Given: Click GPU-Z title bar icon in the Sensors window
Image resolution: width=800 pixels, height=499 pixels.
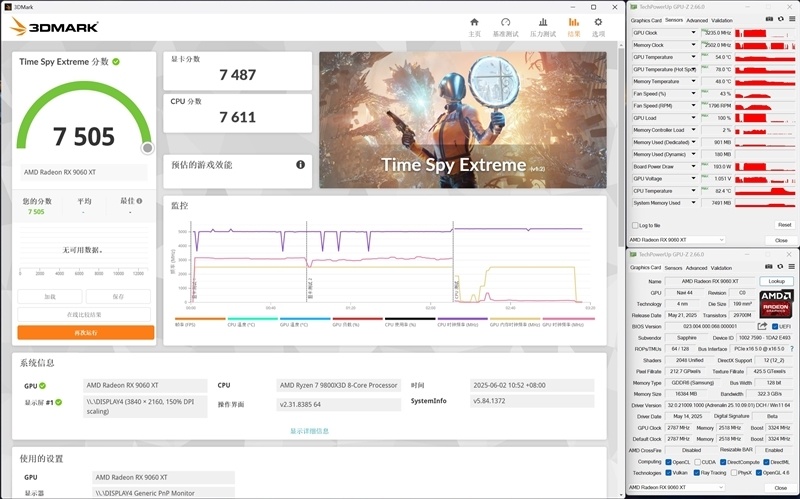Looking at the screenshot, I should point(634,7).
